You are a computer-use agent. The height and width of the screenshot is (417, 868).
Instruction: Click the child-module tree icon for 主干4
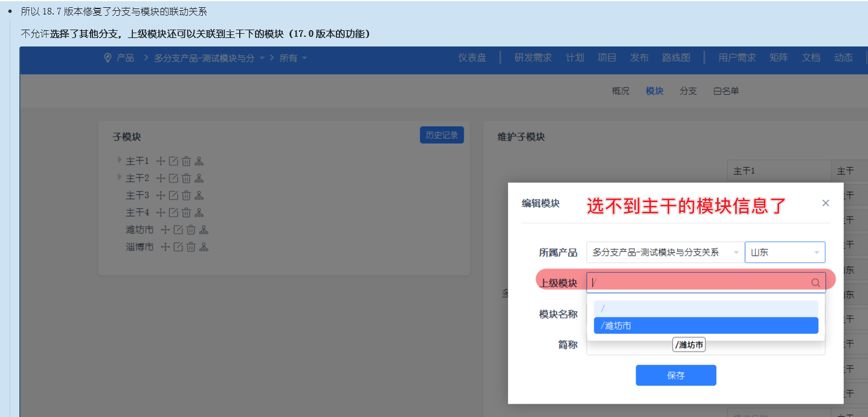(x=199, y=212)
